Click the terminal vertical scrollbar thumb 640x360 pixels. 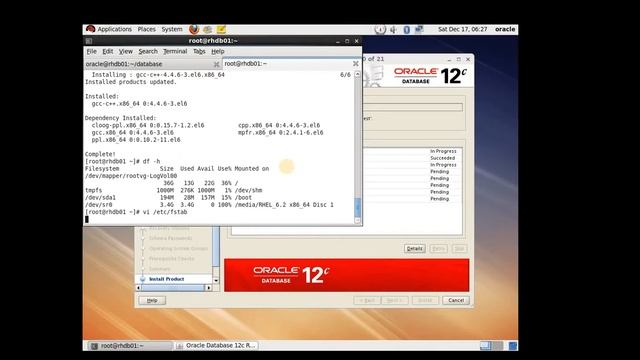[x=358, y=207]
